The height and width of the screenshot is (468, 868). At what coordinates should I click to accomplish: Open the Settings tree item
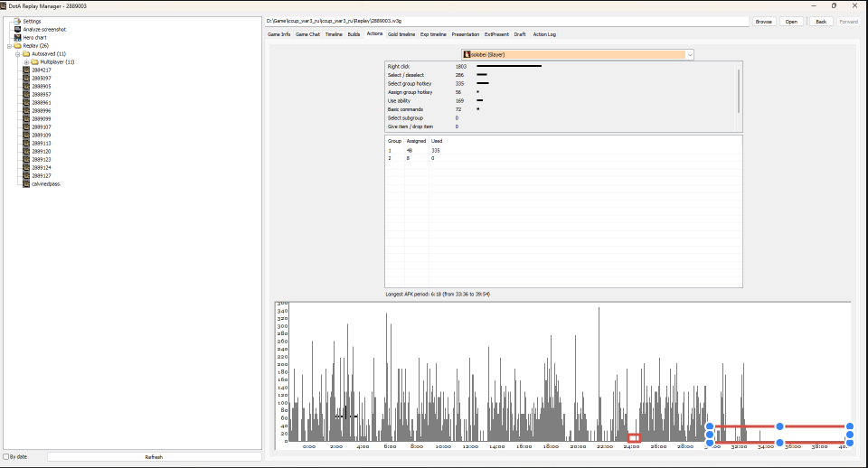coord(32,21)
